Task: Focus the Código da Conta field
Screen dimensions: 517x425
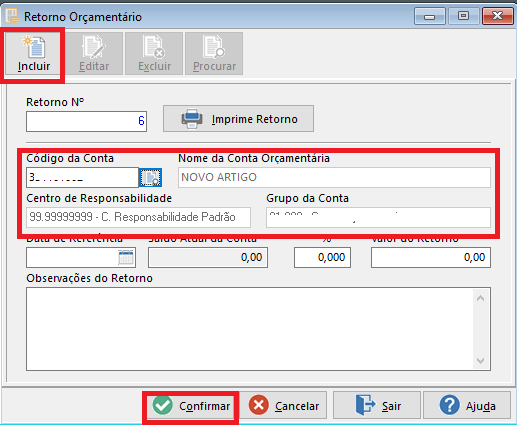Action: click(82, 177)
